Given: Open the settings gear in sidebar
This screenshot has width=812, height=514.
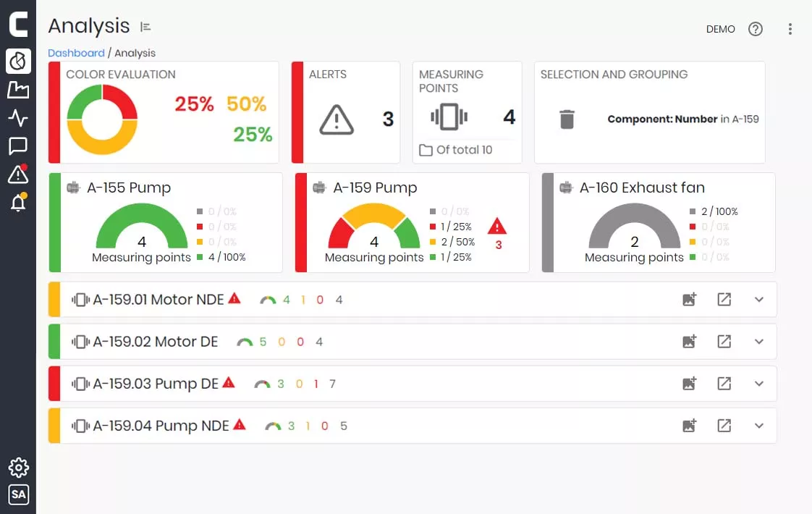Looking at the screenshot, I should 18,468.
